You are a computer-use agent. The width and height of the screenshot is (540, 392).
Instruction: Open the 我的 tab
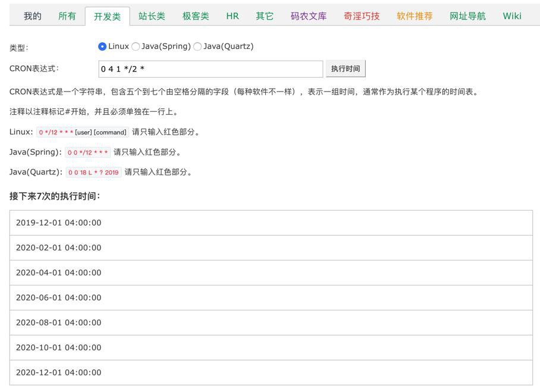(x=33, y=16)
